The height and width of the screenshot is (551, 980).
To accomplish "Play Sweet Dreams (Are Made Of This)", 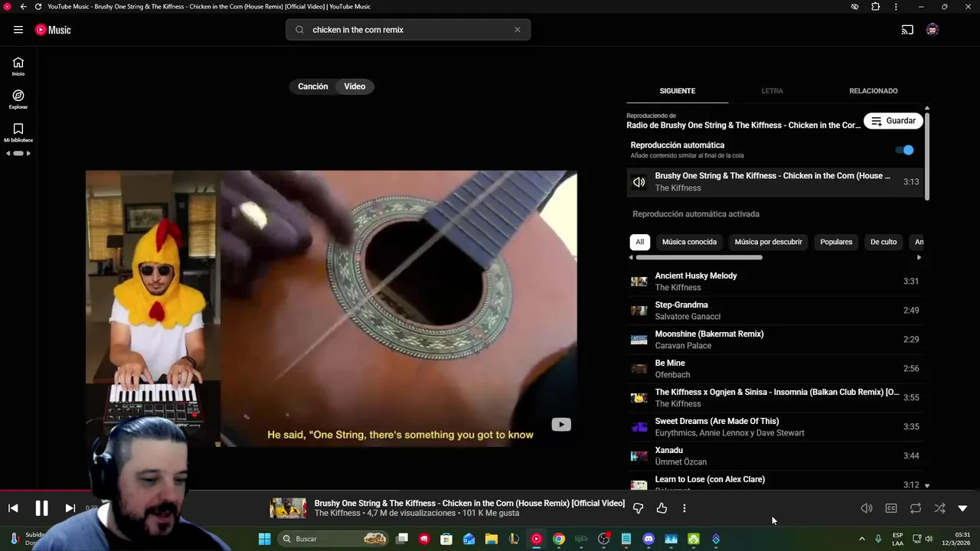I will tap(775, 427).
